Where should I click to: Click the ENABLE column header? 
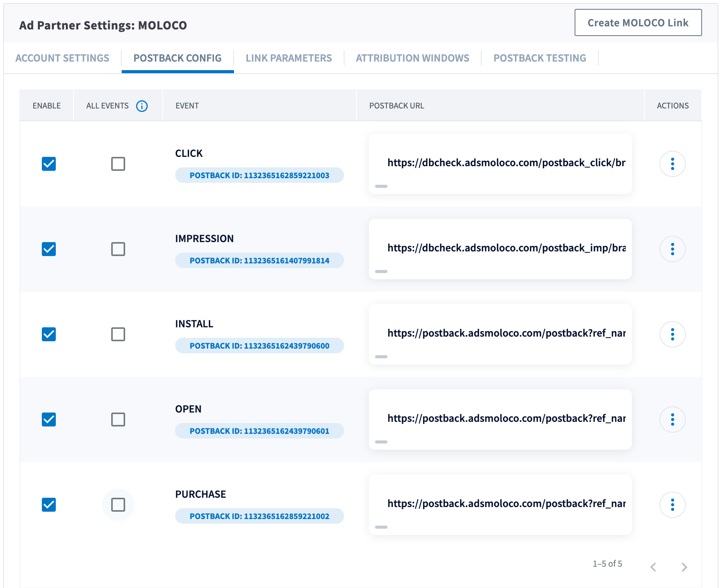[46, 106]
